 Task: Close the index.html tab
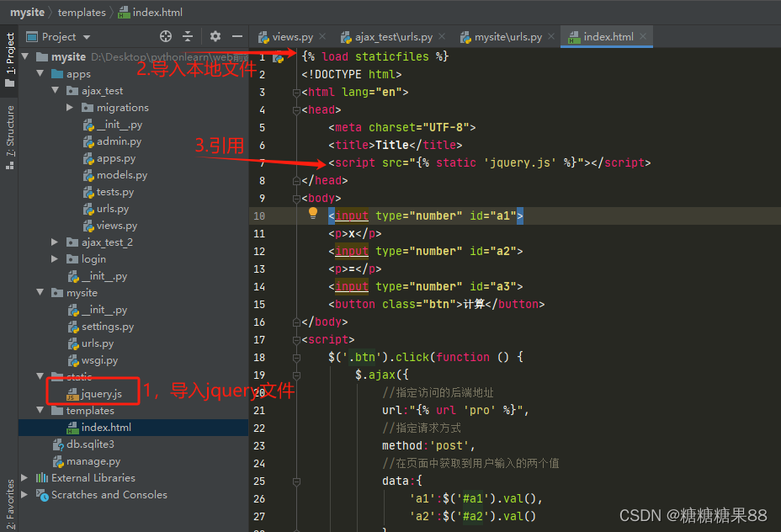[x=643, y=36]
